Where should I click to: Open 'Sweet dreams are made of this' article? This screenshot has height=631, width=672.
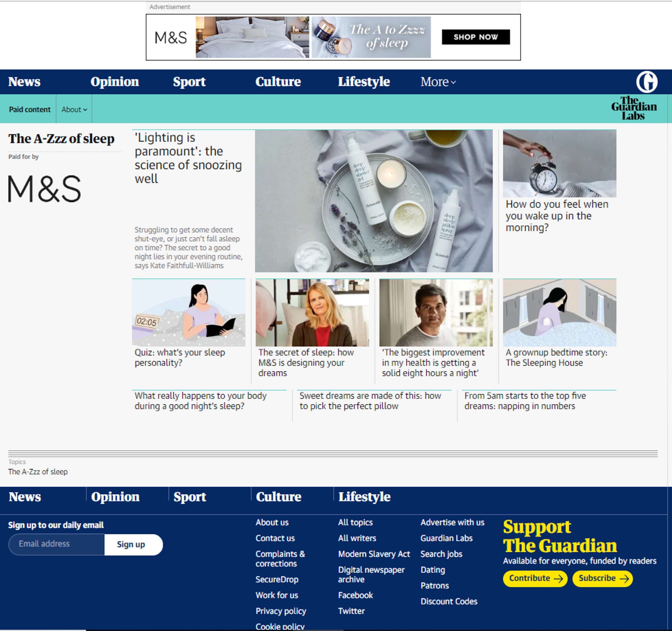pos(370,401)
